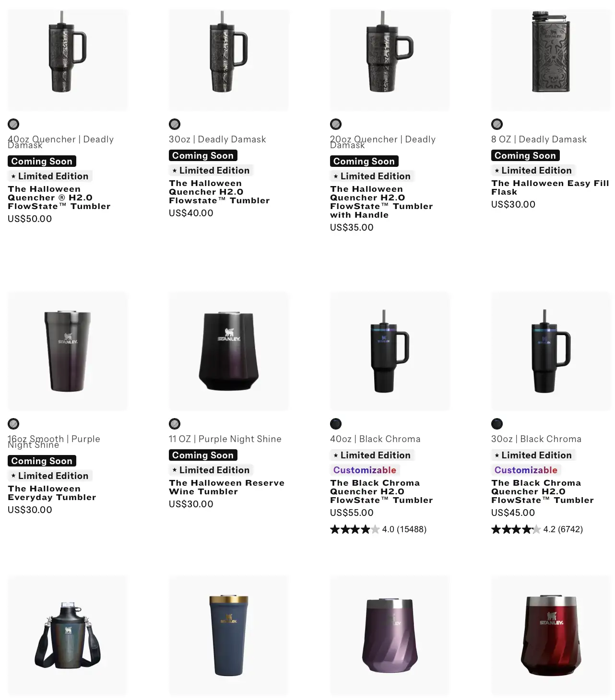
Task: Choose Black Chroma swatch under 40oz tumbler
Action: 336,424
